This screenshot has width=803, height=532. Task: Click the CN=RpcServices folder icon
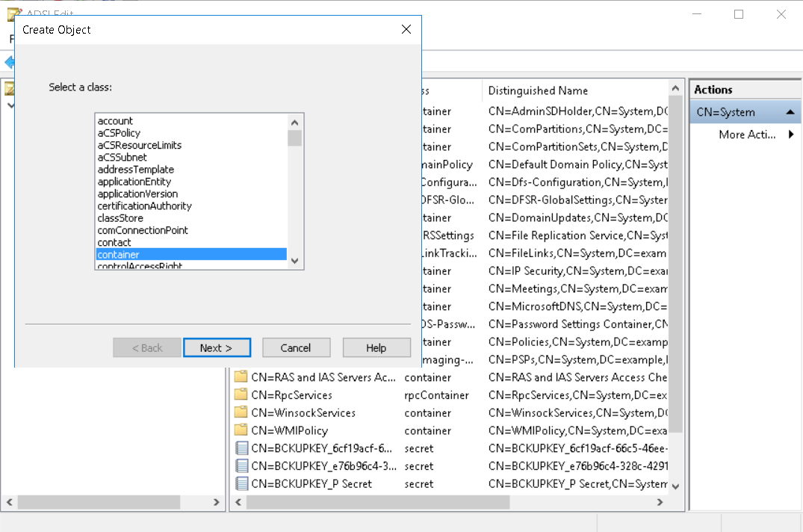241,395
